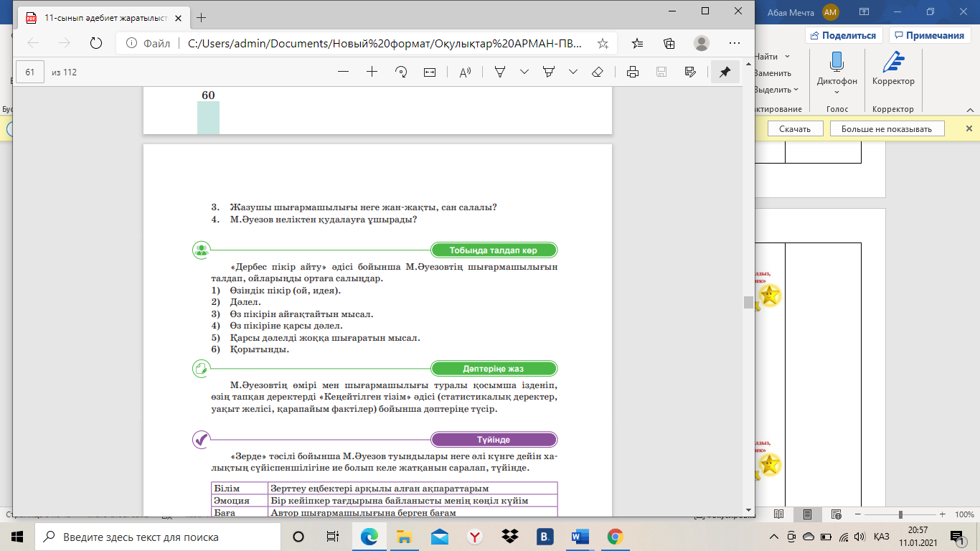
Task: Collapse the Word ribbon
Action: pos(969,110)
